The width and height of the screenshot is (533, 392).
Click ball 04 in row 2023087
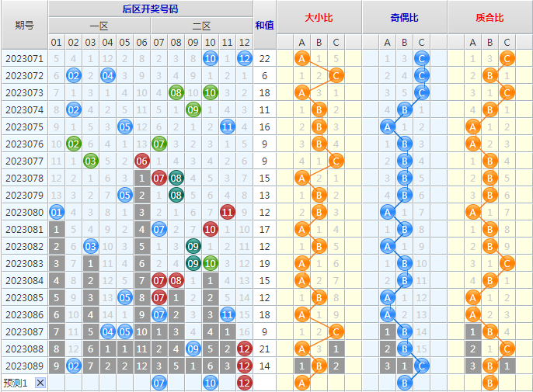click(x=107, y=332)
